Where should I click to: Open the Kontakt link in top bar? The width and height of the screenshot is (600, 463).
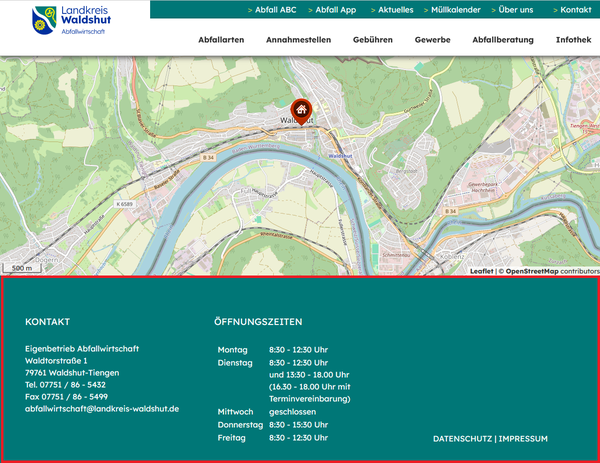click(x=575, y=10)
